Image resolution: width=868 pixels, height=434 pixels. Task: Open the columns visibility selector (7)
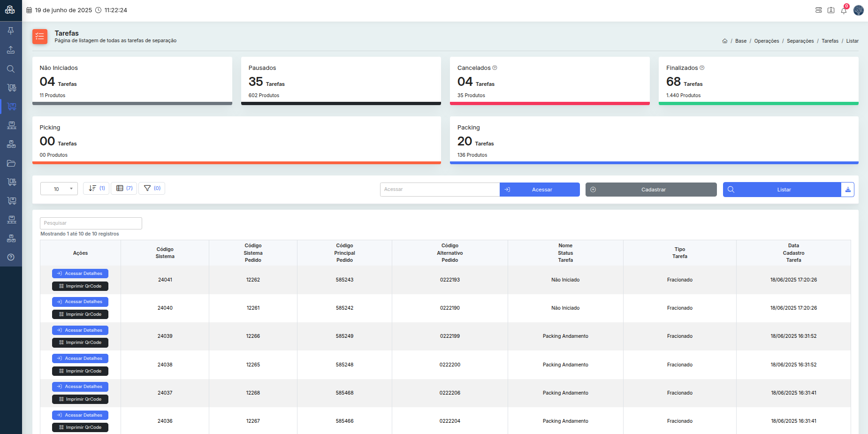tap(124, 188)
